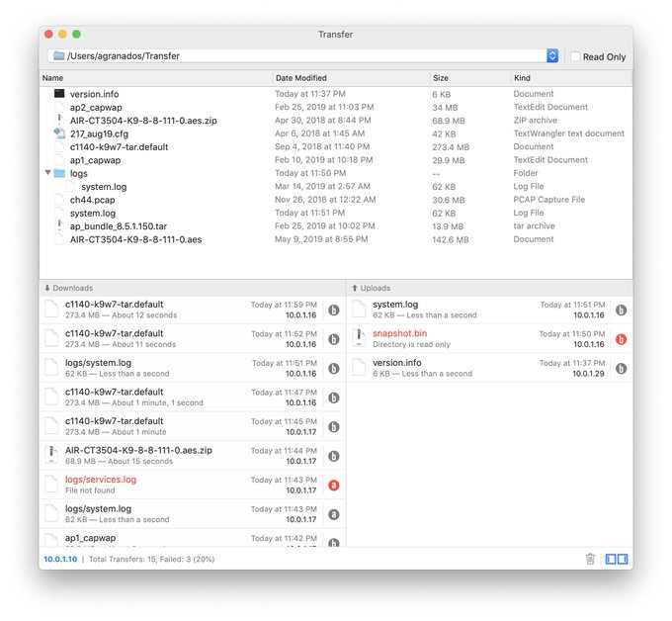The height and width of the screenshot is (621, 672).
Task: Open the folder path popup arrows
Action: [x=552, y=55]
